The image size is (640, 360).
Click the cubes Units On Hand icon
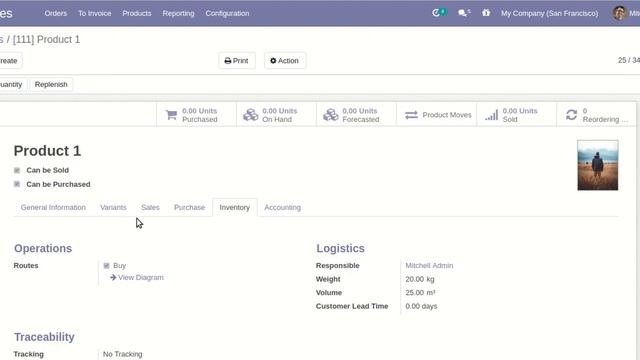pyautogui.click(x=251, y=115)
